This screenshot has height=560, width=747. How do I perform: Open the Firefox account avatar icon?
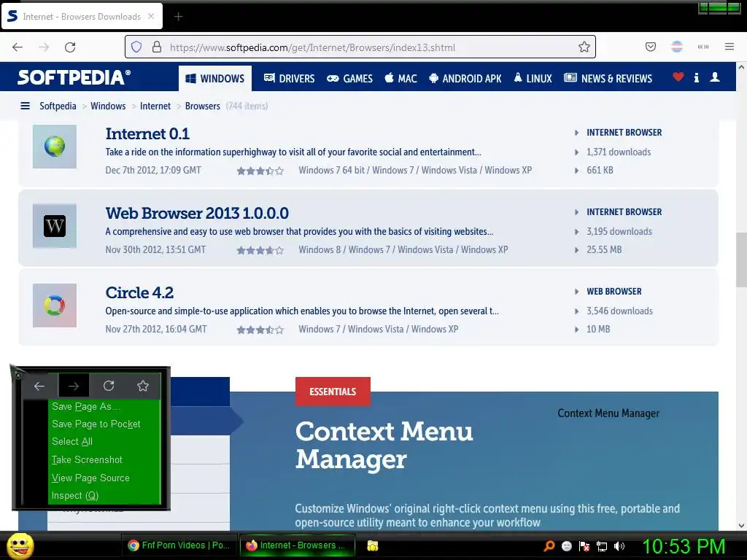coord(676,47)
